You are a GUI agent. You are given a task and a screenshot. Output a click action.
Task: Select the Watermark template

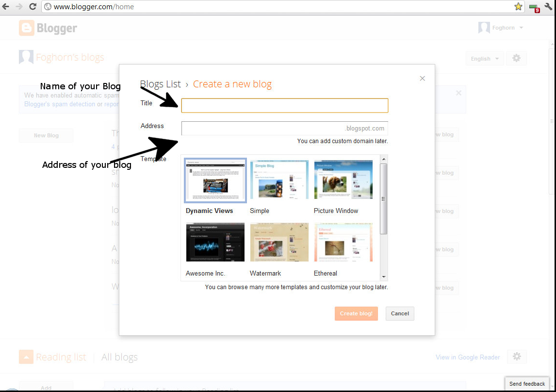click(279, 242)
